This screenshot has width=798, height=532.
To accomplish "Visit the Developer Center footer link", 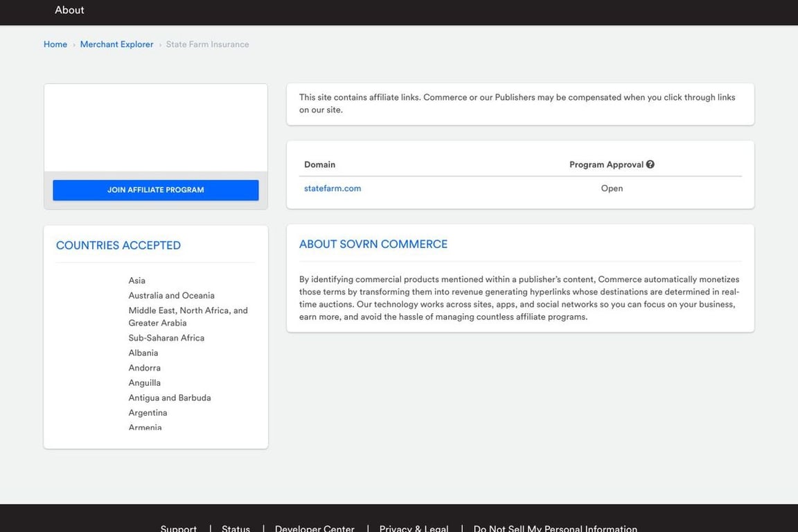I will point(314,529).
